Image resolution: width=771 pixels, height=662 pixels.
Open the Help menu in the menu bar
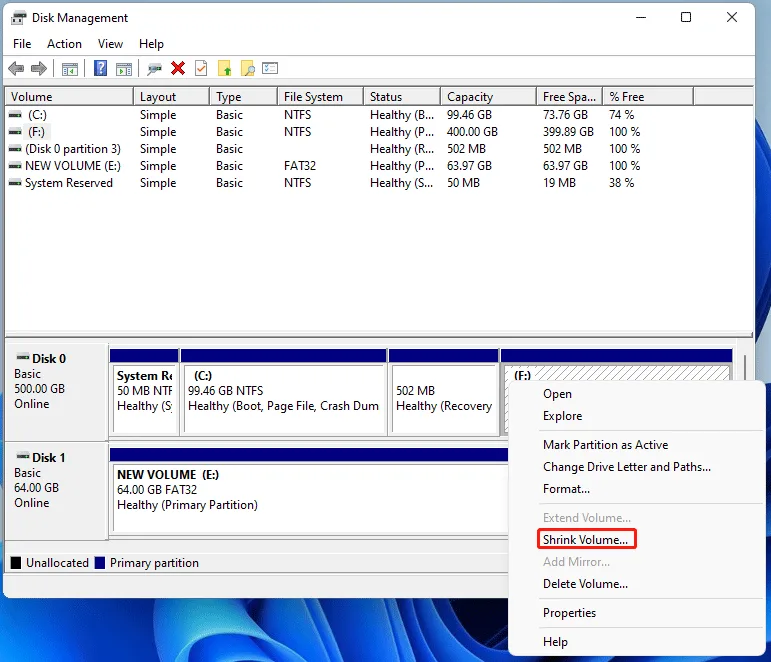point(151,44)
